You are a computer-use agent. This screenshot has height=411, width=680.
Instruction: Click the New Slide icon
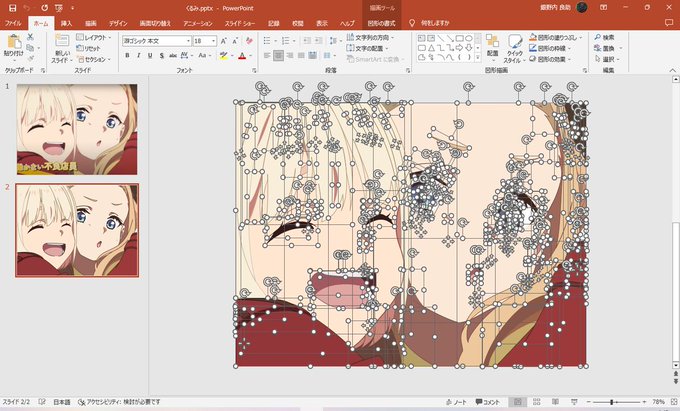(x=62, y=41)
